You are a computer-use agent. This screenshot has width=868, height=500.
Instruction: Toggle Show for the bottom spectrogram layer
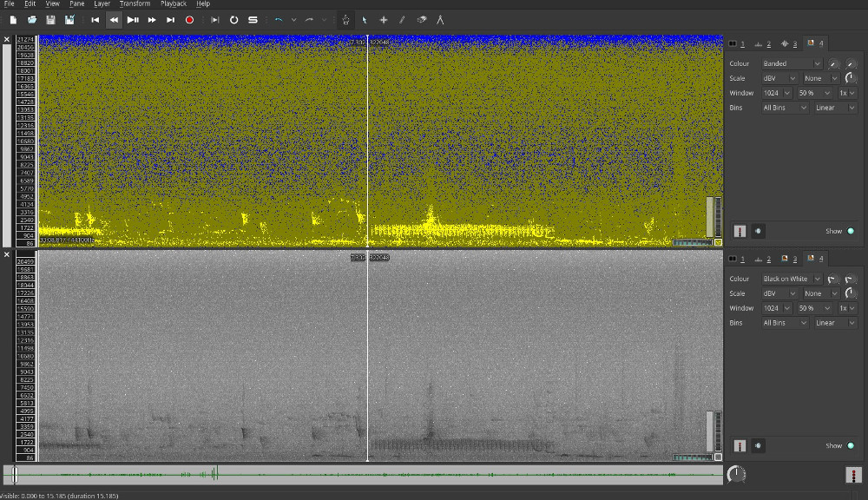[851, 445]
